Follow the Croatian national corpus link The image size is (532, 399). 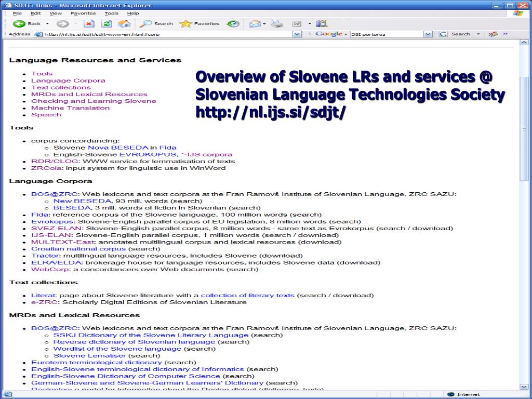(x=78, y=249)
